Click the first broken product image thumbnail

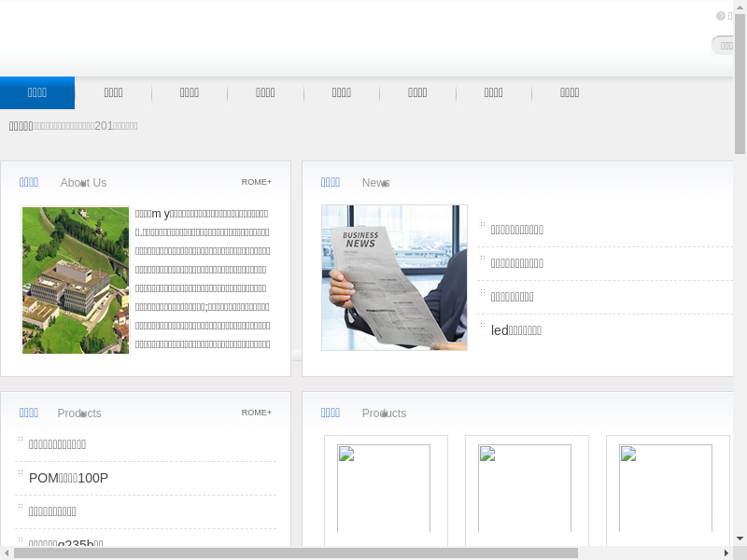384,488
